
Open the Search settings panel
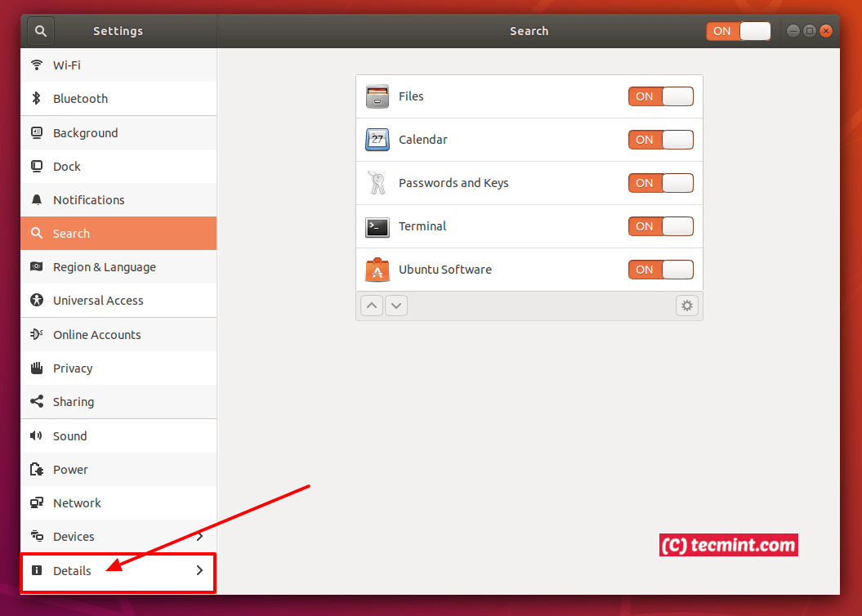(x=118, y=233)
